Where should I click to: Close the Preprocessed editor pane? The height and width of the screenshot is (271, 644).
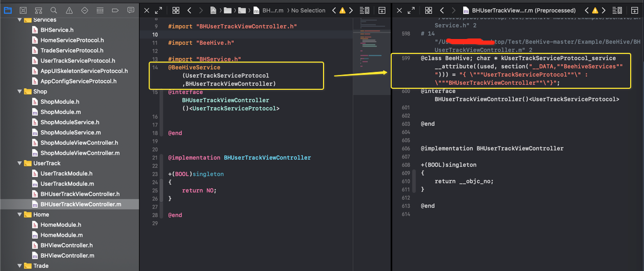coord(399,10)
